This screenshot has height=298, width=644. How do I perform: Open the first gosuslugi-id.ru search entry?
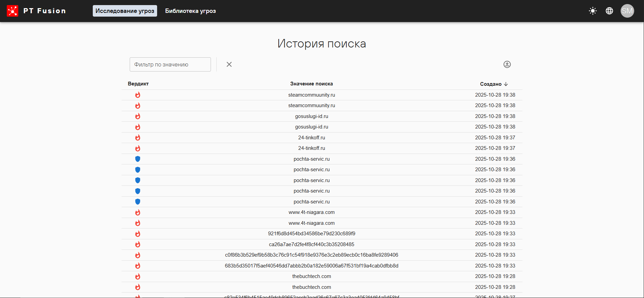pos(311,116)
